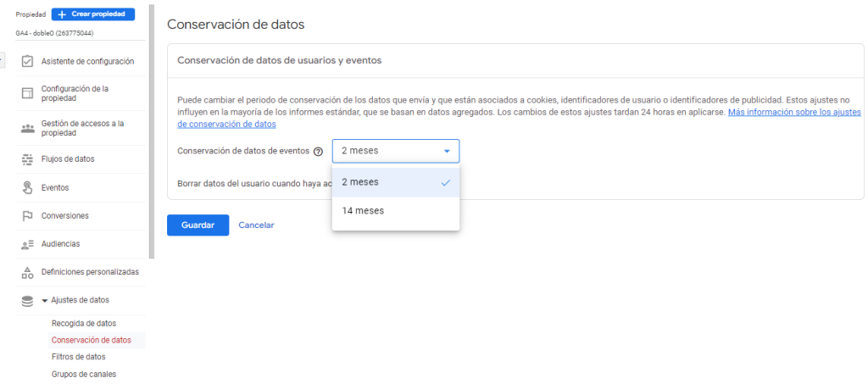Go to Grupos de canales
868x389 pixels.
pos(83,374)
